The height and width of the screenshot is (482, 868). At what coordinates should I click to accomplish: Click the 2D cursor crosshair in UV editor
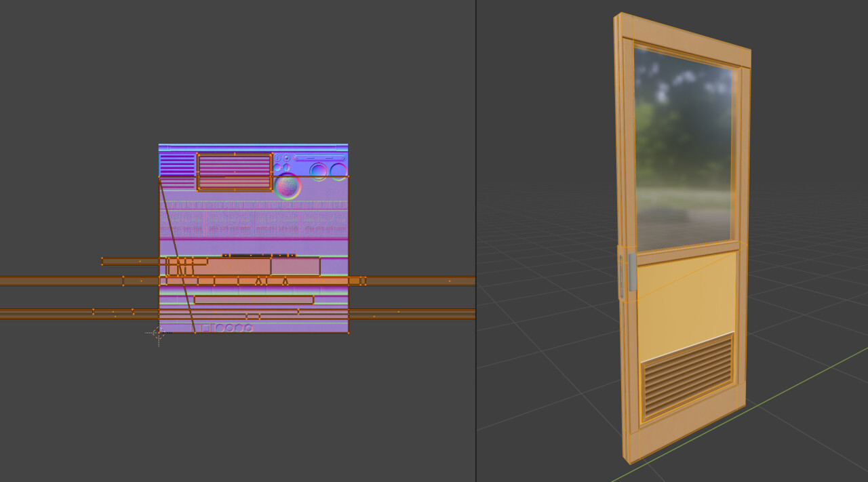click(x=159, y=332)
